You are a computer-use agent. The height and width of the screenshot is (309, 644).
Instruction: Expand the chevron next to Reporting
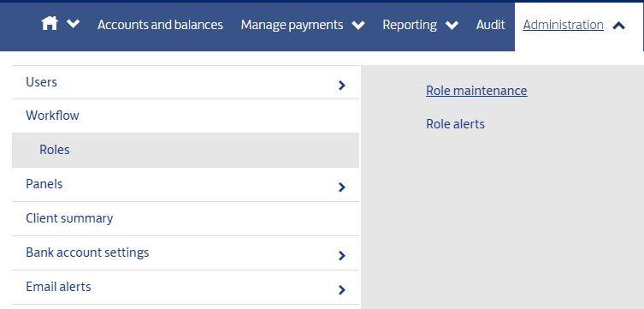point(452,26)
